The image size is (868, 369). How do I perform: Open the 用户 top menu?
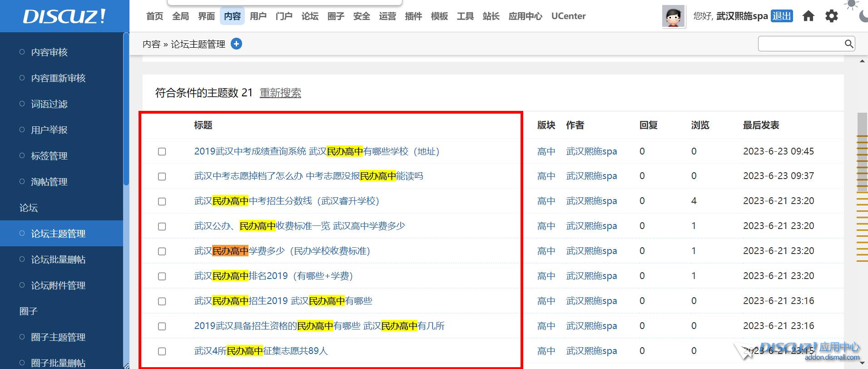click(x=258, y=16)
